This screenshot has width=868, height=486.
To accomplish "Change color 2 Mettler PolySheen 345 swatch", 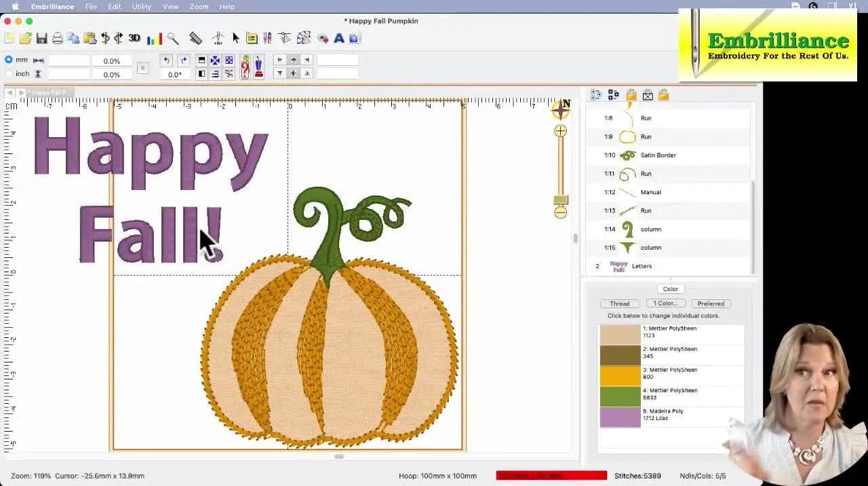I will [x=620, y=356].
